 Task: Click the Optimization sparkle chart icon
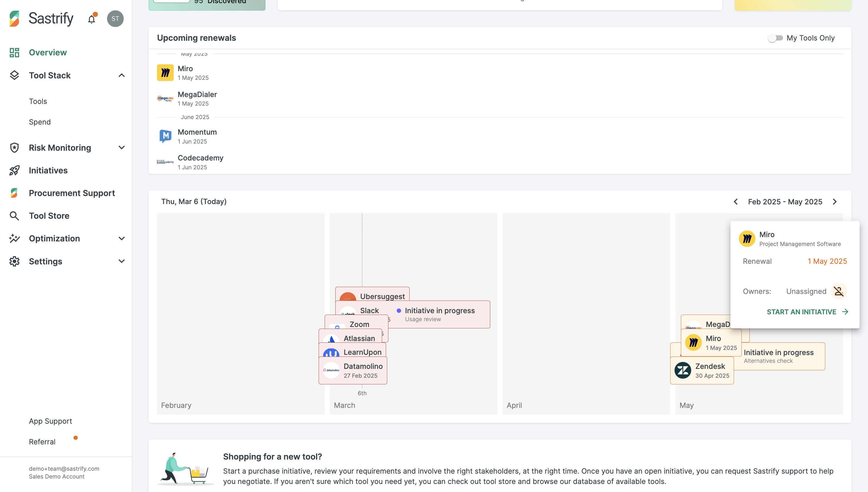point(14,238)
